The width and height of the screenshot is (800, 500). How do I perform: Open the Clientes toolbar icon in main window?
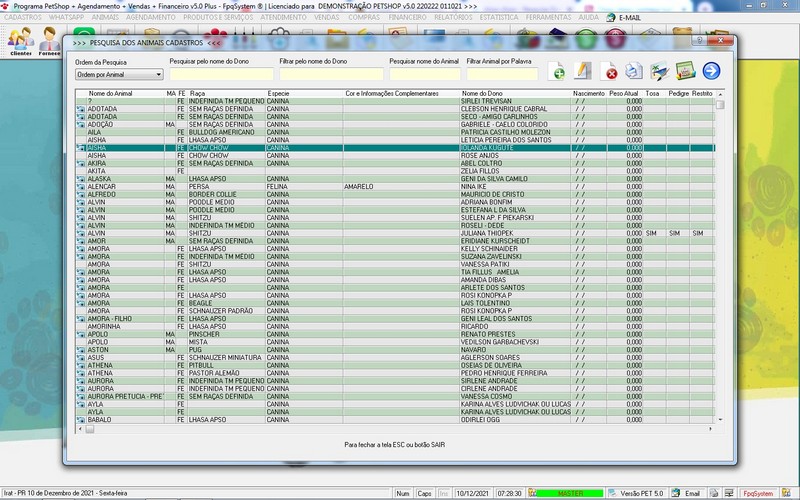coord(21,42)
